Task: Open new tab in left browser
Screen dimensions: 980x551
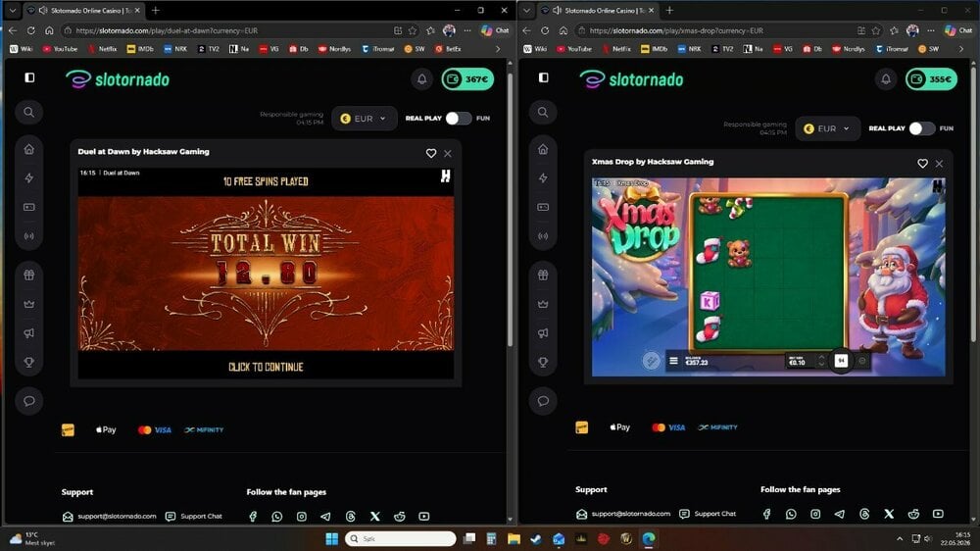Action: pyautogui.click(x=156, y=11)
